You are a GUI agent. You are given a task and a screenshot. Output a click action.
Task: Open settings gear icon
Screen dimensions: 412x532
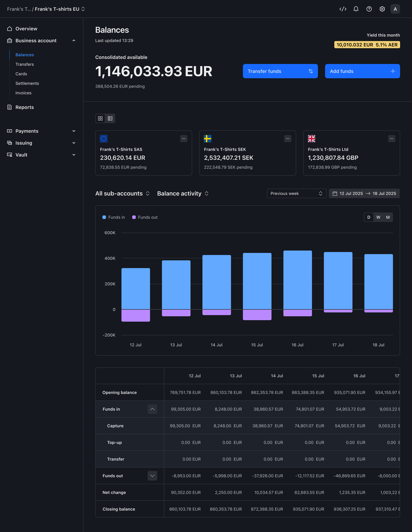(382, 9)
